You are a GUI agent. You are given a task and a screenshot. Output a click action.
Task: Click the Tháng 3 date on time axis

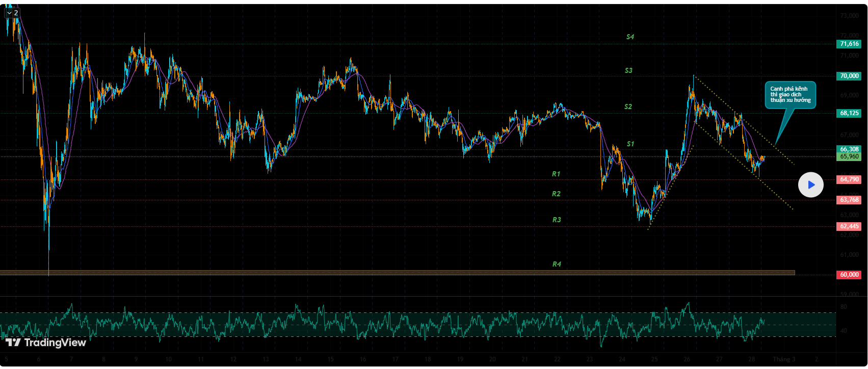tap(783, 359)
